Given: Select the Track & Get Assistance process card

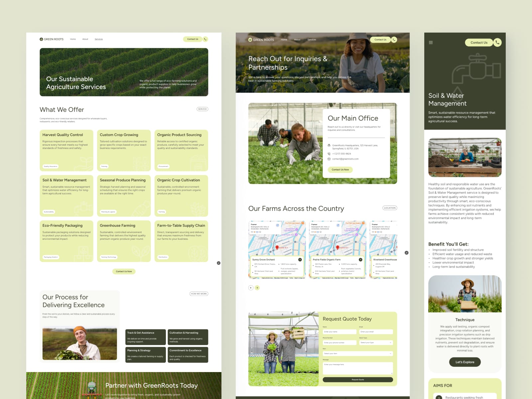Looking at the screenshot, I should [146, 337].
